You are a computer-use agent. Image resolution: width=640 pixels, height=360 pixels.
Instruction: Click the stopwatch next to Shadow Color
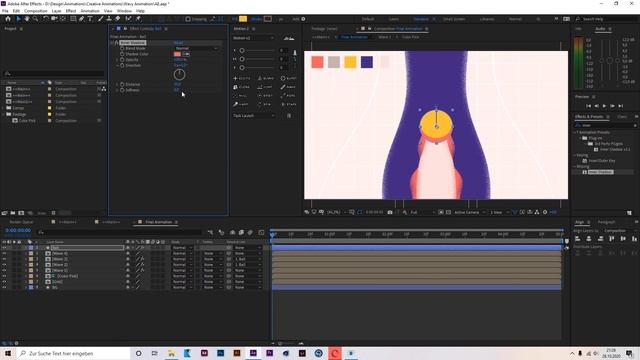[x=122, y=54]
